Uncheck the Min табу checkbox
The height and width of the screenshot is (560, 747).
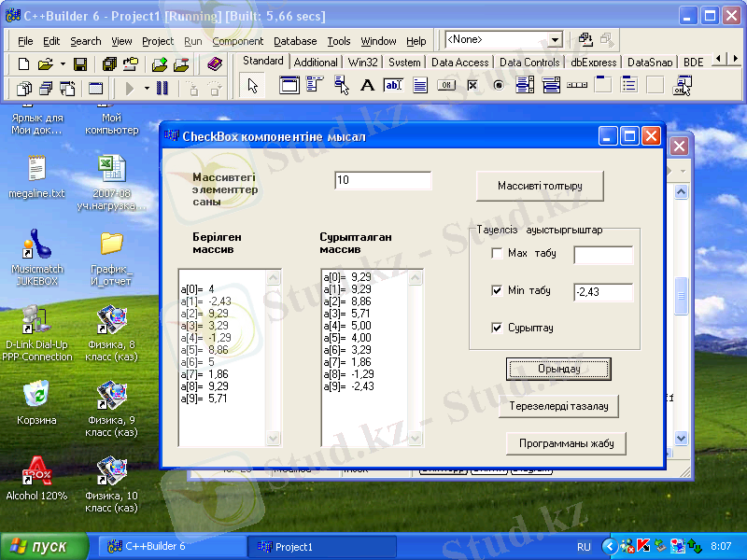497,291
